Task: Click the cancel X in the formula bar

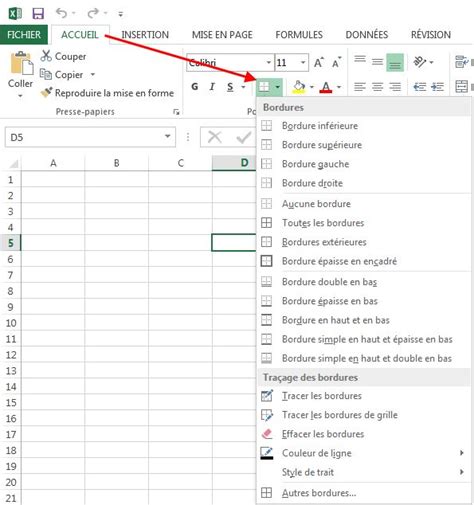Action: 215,137
